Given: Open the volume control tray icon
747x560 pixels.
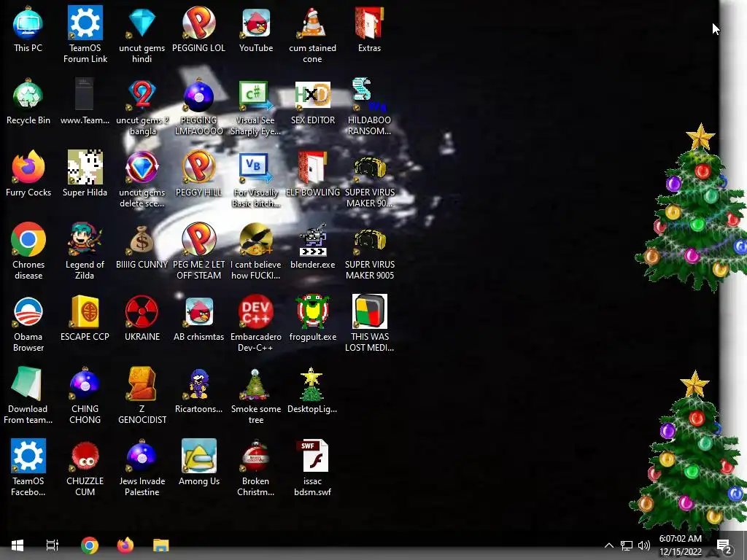Looking at the screenshot, I should (643, 545).
